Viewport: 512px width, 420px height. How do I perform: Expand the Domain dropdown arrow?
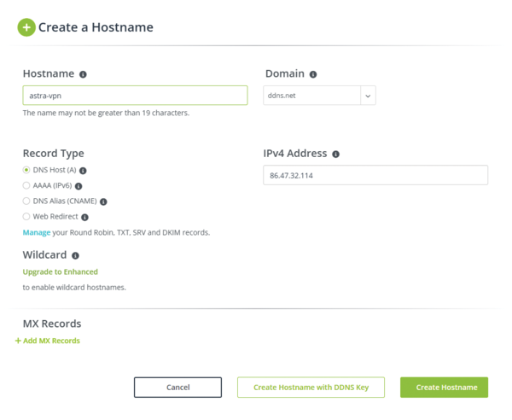click(368, 96)
